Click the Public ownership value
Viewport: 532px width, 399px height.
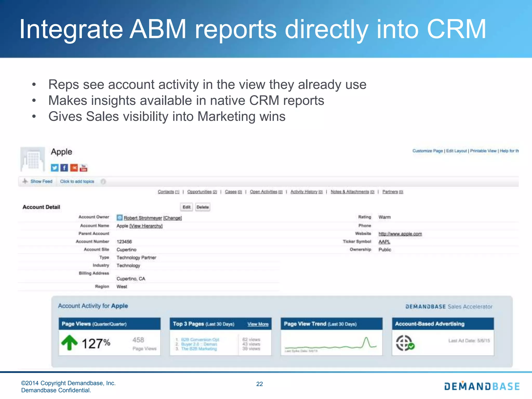[x=385, y=250]
